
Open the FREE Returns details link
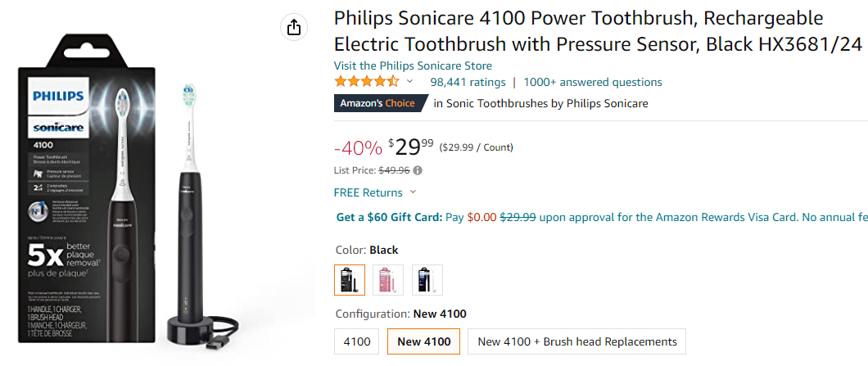(x=368, y=192)
